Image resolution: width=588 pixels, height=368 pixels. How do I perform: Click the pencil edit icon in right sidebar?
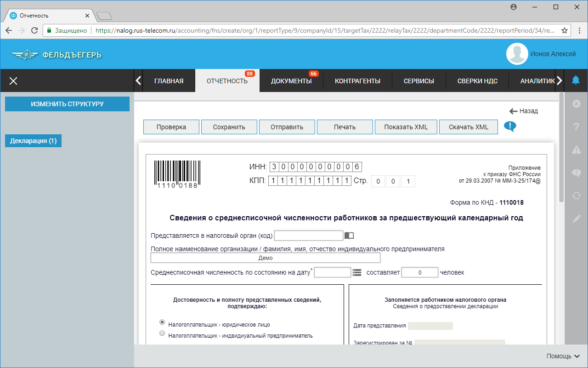click(576, 218)
